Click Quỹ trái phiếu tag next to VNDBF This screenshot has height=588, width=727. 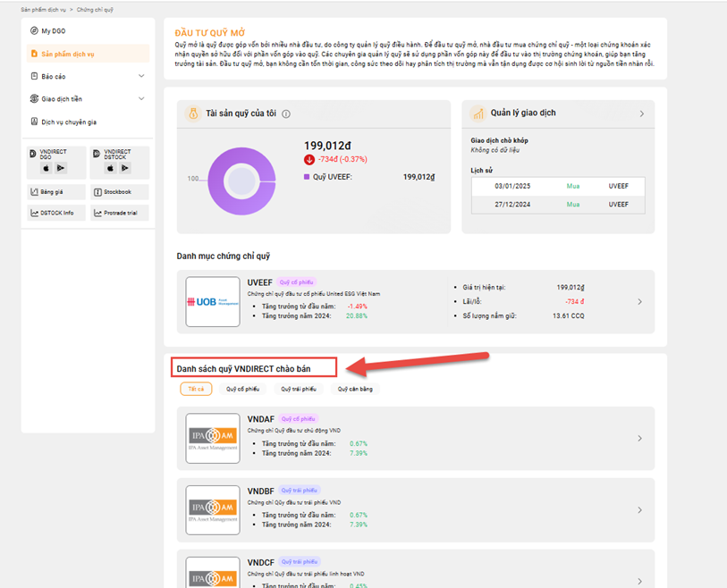point(300,491)
